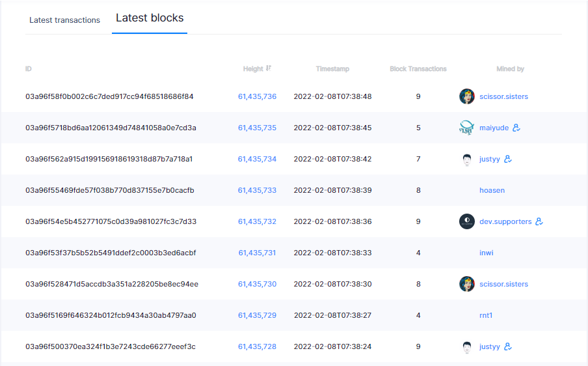Open block height 61,435,729

258,315
